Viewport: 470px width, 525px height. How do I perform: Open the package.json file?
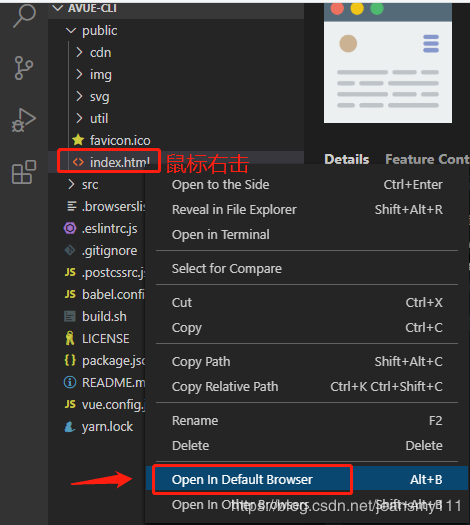(x=113, y=361)
